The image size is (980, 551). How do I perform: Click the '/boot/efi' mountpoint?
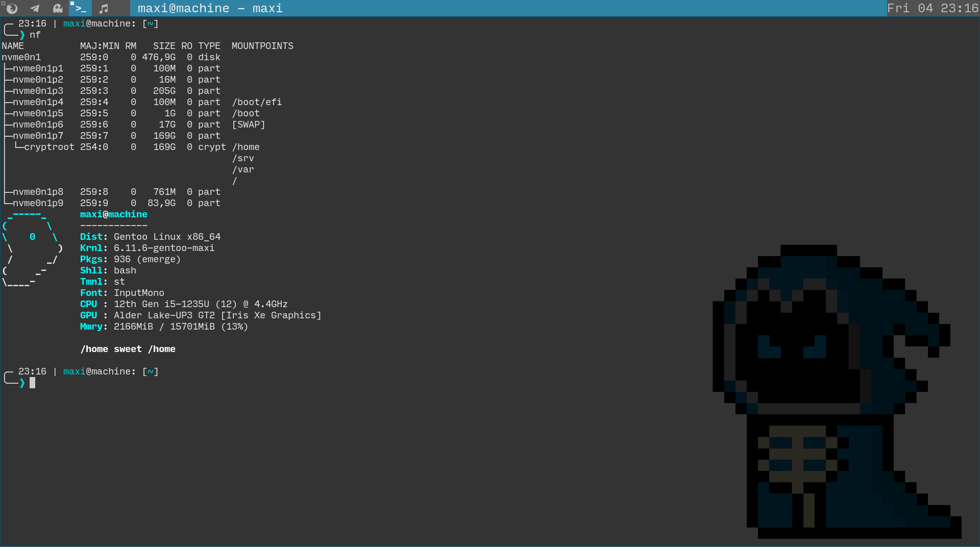coord(257,102)
